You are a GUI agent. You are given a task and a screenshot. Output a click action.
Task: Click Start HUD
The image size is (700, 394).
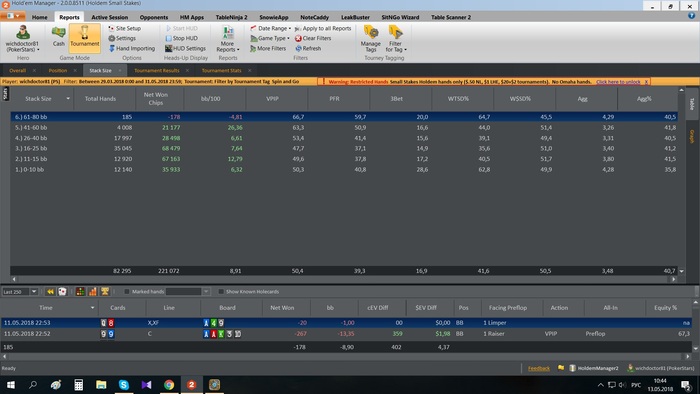pos(181,28)
